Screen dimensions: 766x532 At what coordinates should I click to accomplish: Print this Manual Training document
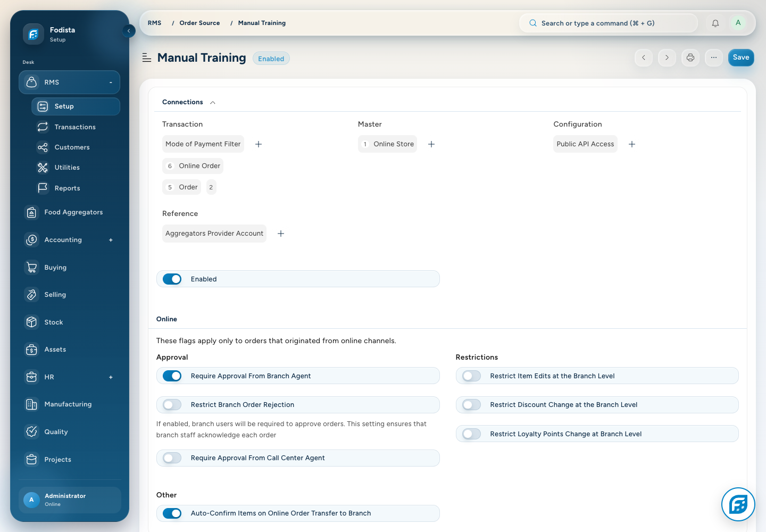pos(690,57)
